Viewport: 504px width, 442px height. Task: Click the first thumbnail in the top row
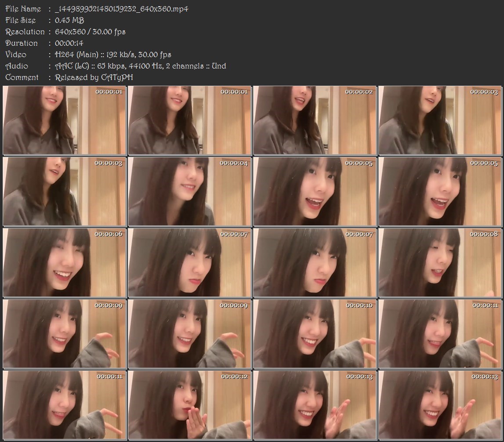64,120
